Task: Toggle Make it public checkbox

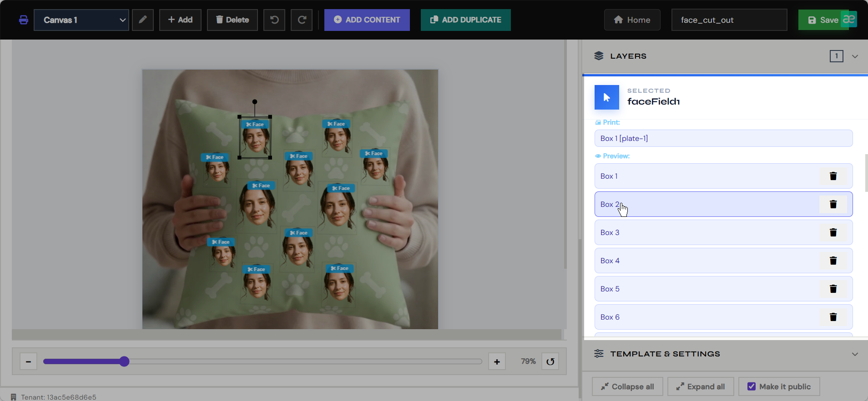Action: point(752,386)
